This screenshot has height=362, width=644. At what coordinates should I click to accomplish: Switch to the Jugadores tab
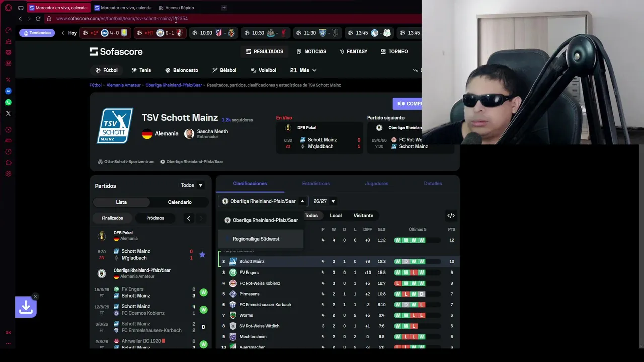pyautogui.click(x=376, y=184)
